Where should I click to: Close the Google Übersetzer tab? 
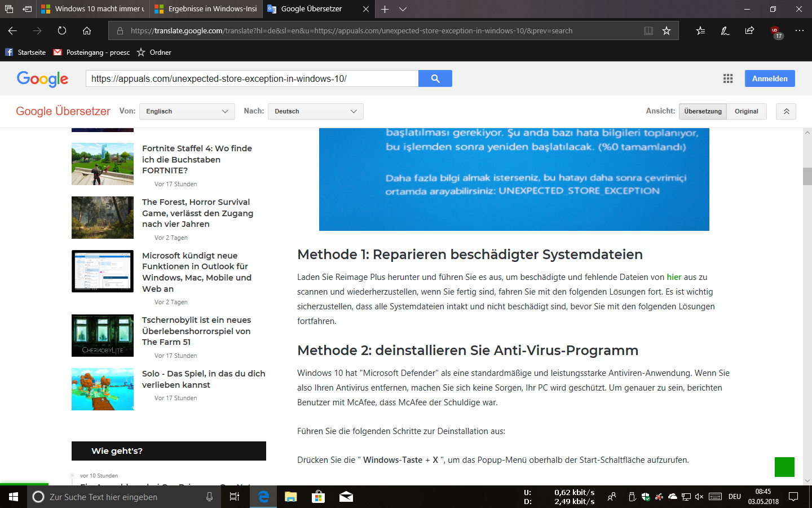tap(366, 9)
